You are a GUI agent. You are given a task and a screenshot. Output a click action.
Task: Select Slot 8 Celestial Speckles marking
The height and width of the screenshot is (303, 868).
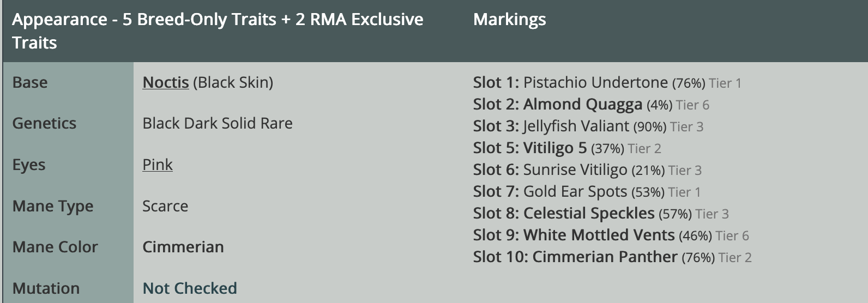(588, 213)
